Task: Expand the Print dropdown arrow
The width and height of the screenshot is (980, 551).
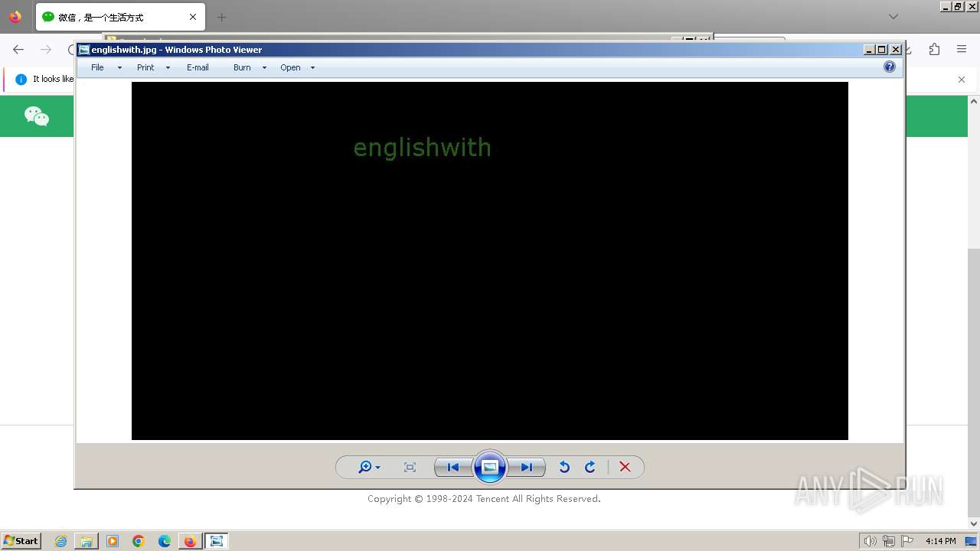Action: click(x=168, y=68)
